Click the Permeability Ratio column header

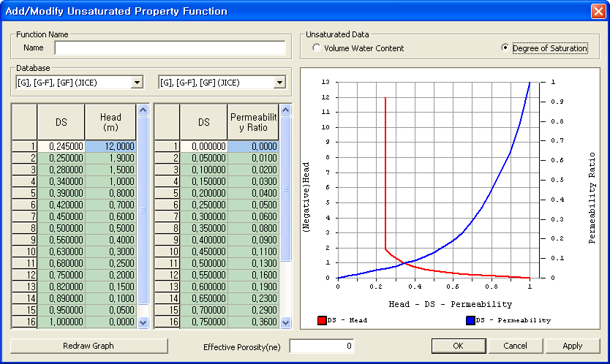point(253,123)
